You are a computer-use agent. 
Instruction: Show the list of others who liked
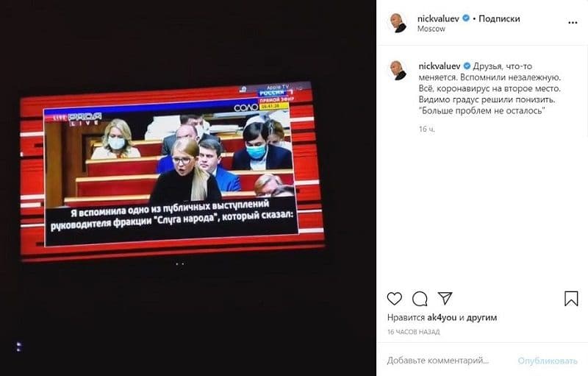pos(481,317)
